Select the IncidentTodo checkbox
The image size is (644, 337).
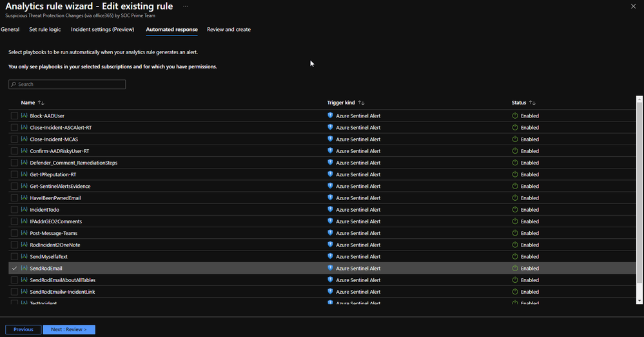pos(14,210)
